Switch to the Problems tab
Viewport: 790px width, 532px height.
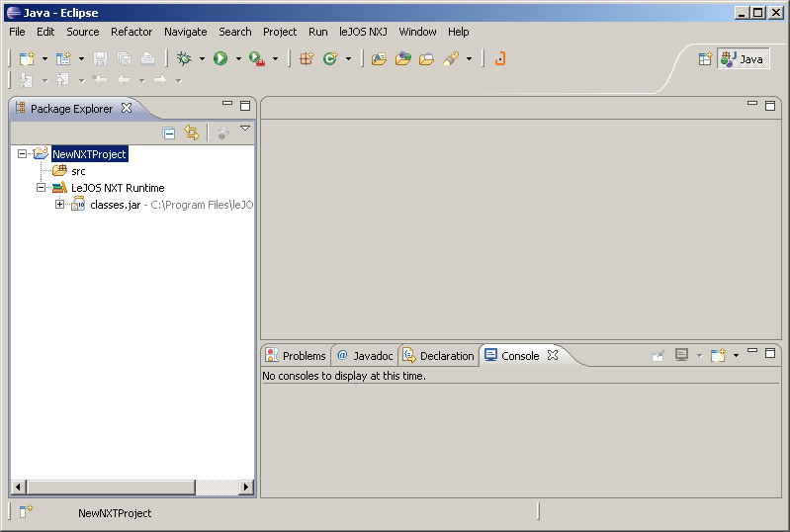pos(296,356)
